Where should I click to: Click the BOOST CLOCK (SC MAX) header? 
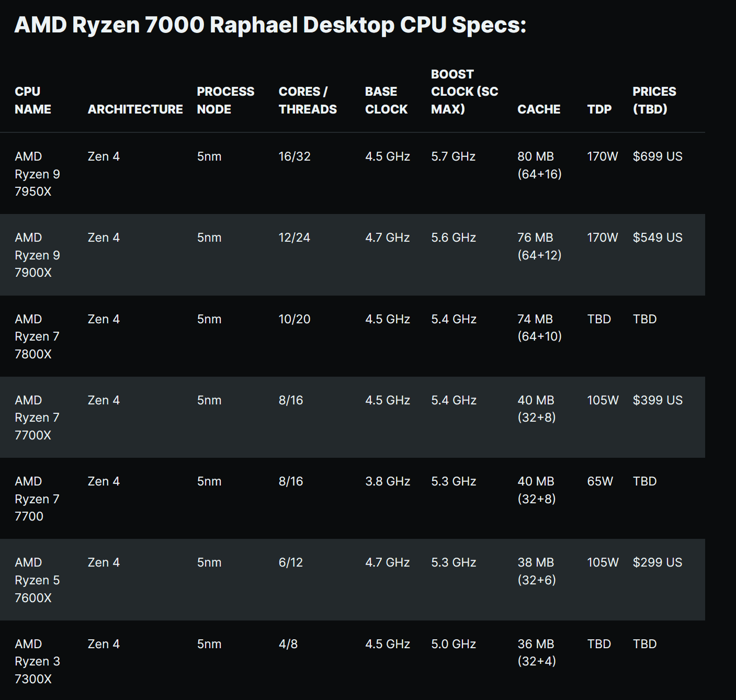point(465,92)
